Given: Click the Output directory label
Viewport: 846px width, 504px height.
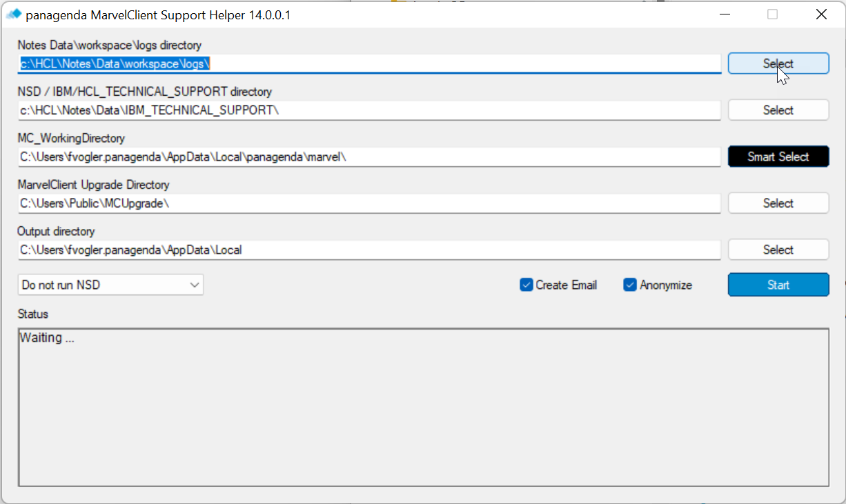Looking at the screenshot, I should tap(56, 232).
